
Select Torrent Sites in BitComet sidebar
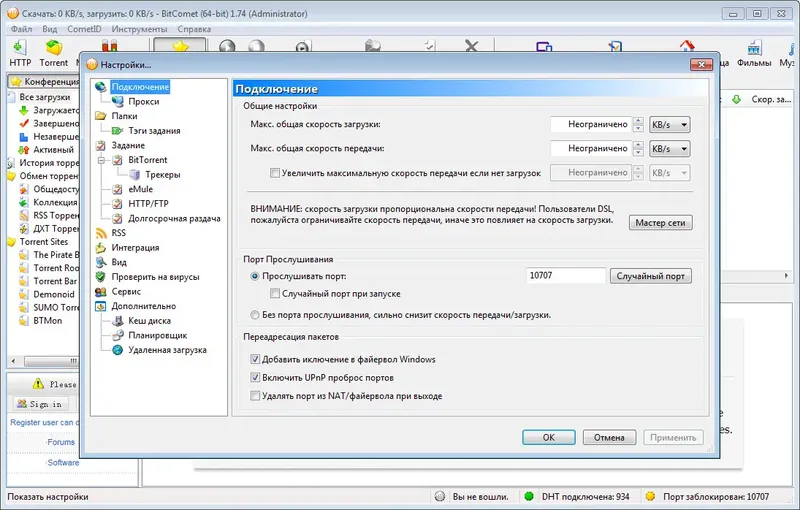(x=43, y=242)
